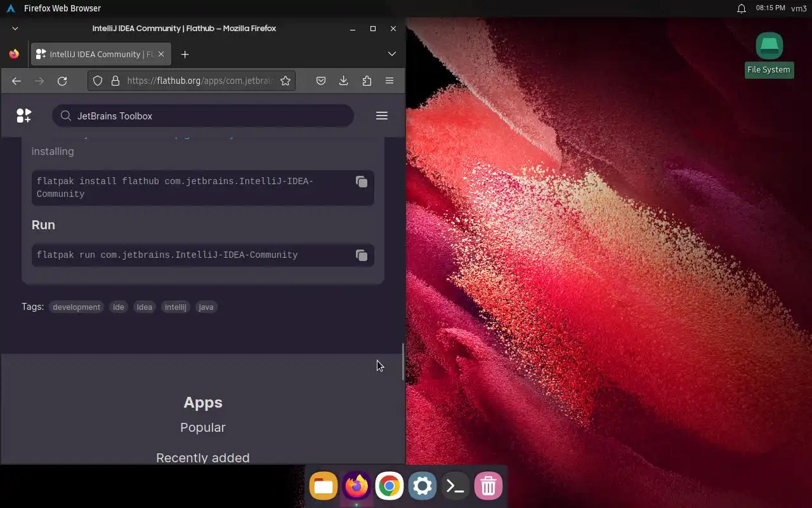
Task: Go back to the previous page
Action: coord(16,81)
